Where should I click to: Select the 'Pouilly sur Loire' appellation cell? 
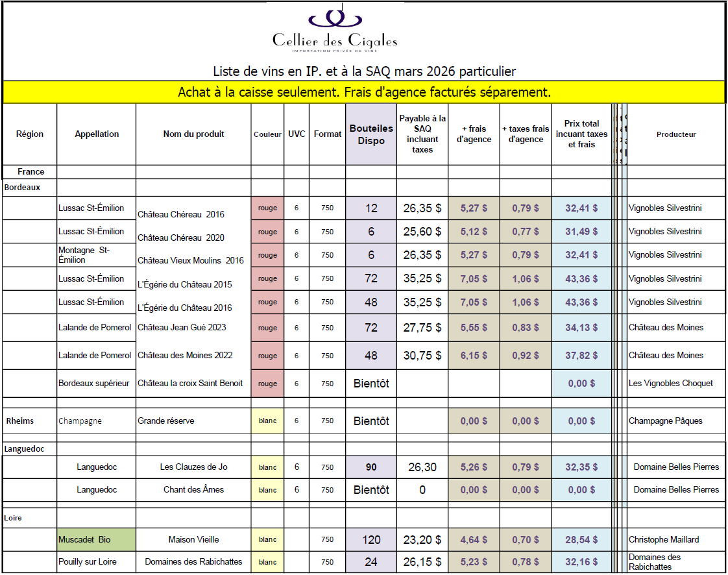[x=97, y=561]
